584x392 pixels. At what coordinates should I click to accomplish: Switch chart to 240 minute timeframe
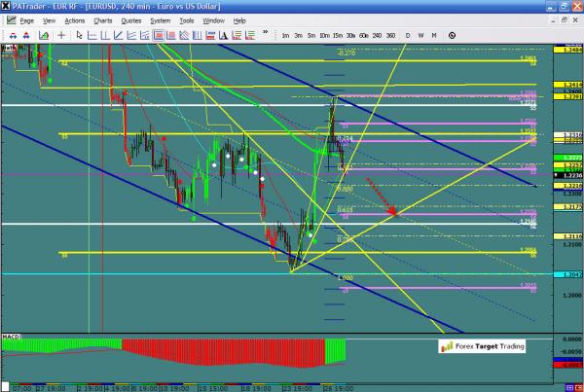(x=377, y=35)
